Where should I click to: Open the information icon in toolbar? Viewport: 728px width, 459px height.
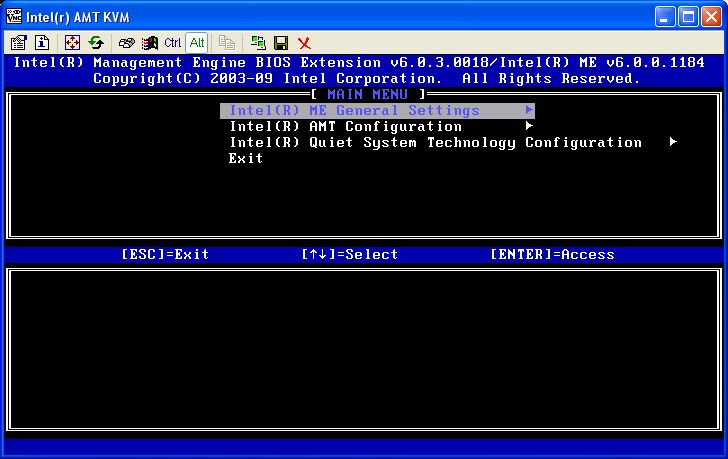coord(42,42)
